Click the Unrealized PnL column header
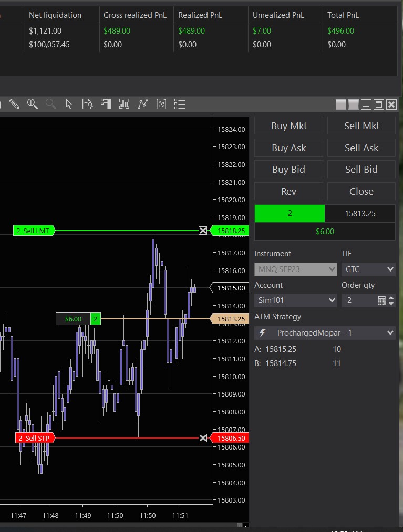Viewport: 403px width, 532px height. (x=278, y=15)
